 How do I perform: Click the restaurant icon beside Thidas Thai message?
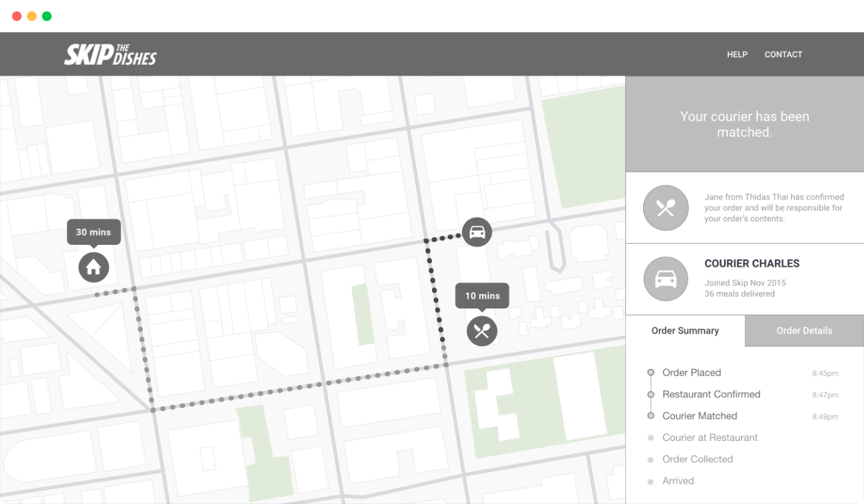coord(665,208)
